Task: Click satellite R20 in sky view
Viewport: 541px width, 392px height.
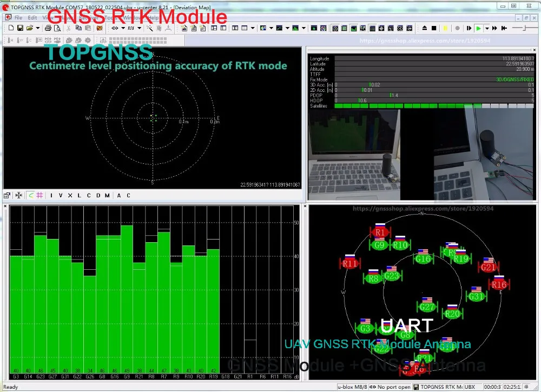Action: pos(452,314)
